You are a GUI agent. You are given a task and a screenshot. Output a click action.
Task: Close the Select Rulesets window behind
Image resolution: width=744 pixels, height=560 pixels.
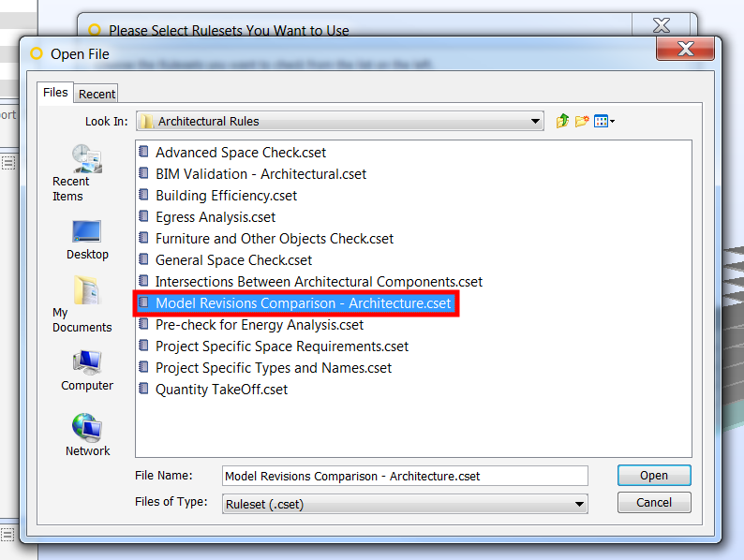coord(661,24)
